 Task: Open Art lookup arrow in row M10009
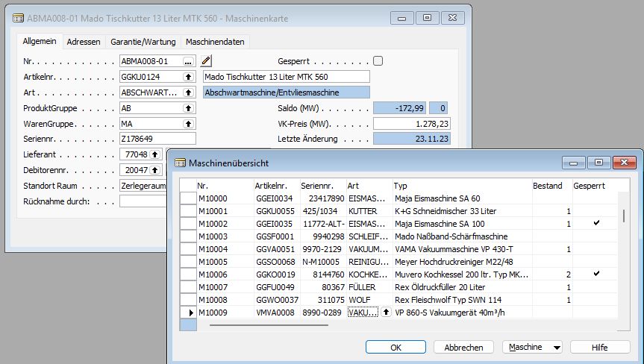[x=386, y=313]
